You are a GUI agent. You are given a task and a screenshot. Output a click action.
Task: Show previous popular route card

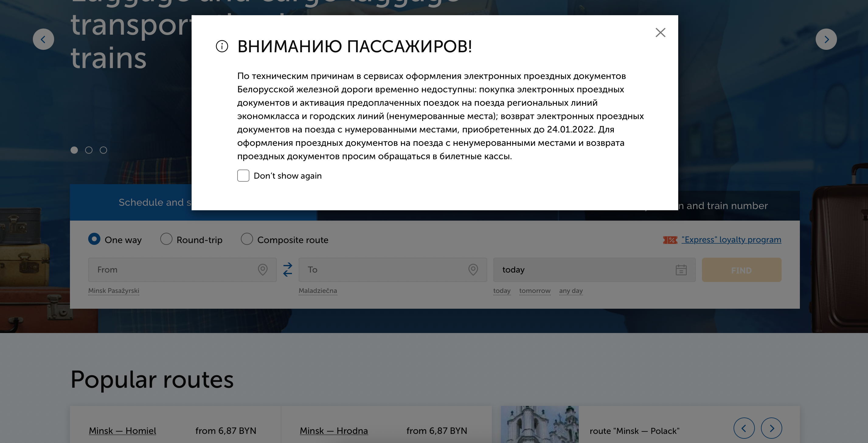[x=744, y=428]
